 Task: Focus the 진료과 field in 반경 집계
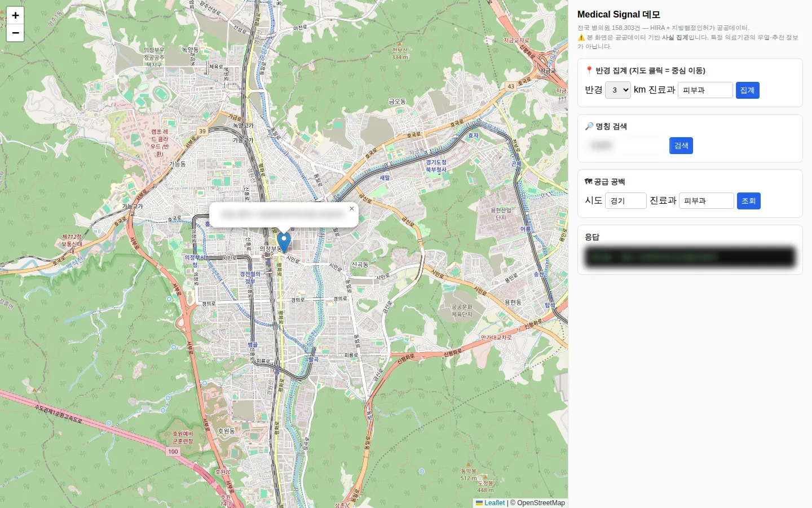click(x=705, y=90)
